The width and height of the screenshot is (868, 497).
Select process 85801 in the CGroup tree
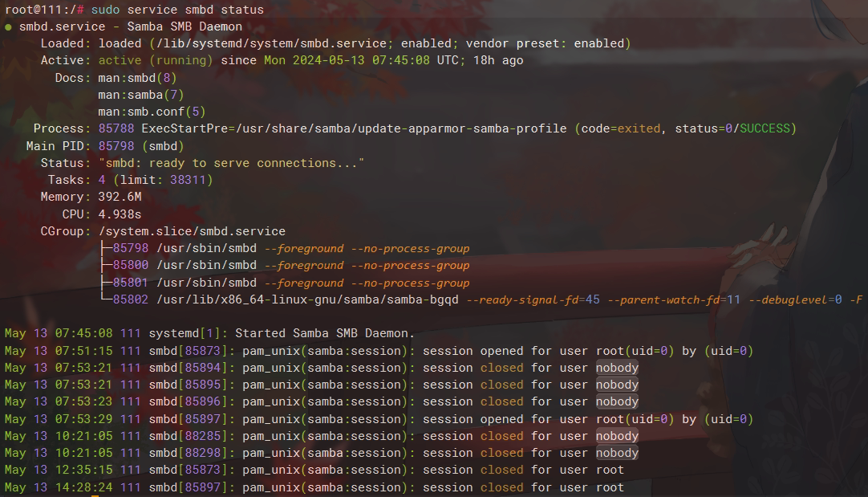[130, 283]
